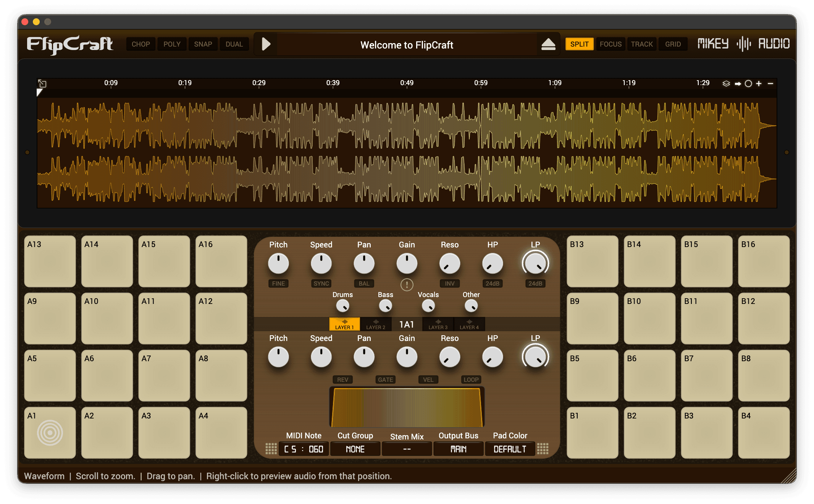The image size is (814, 504).
Task: Trigger pad A1
Action: coord(50,433)
